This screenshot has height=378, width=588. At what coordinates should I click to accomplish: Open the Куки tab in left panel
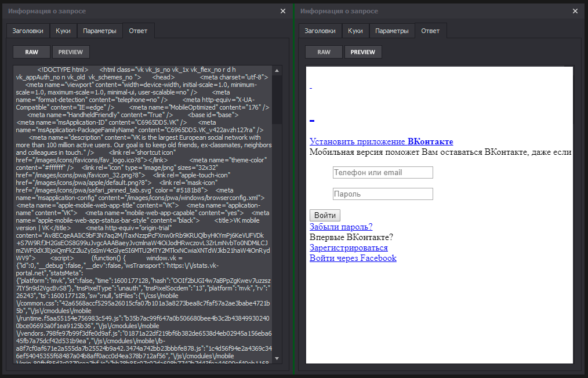click(x=63, y=31)
